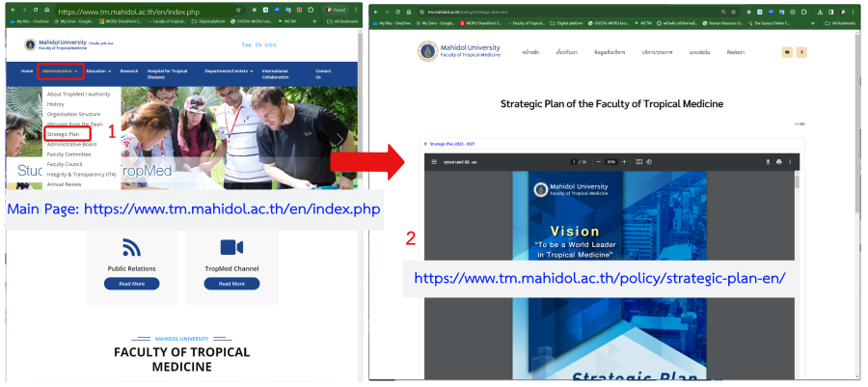The height and width of the screenshot is (387, 868).
Task: Zoom out PDF with the minus button
Action: click(598, 162)
